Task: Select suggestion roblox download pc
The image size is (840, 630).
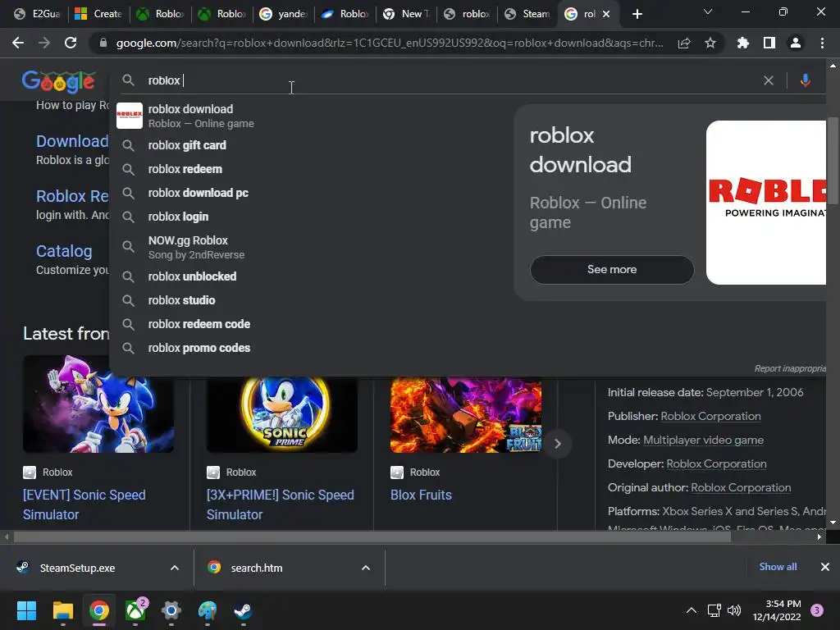Action: click(311, 193)
